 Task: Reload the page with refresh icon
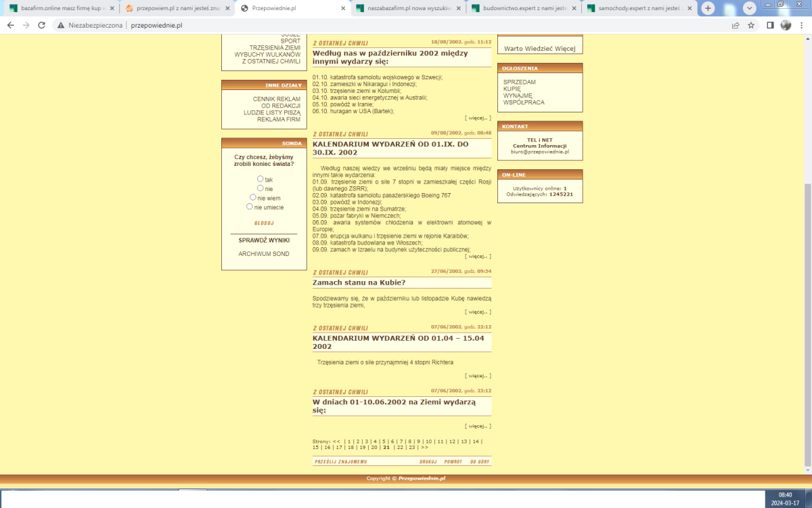pos(41,25)
